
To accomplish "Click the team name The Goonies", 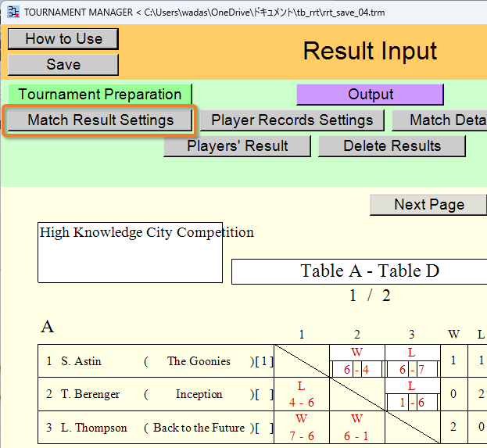I will click(199, 361).
